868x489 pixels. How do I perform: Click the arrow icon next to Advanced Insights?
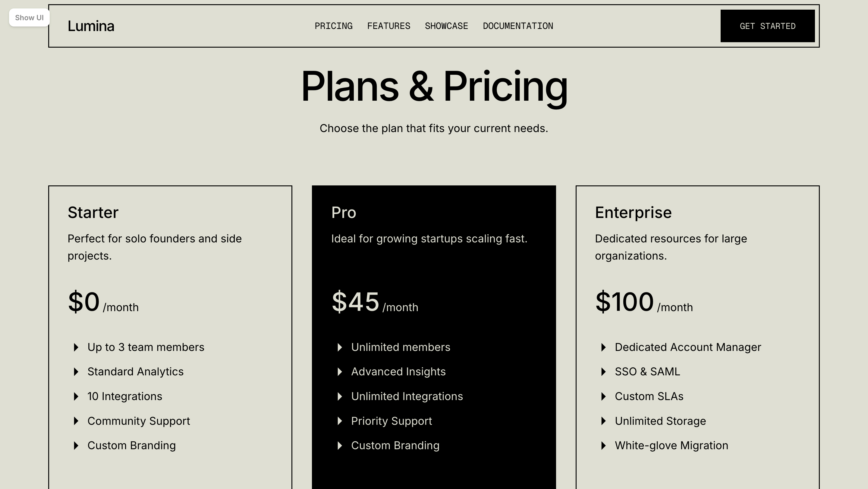tap(340, 372)
